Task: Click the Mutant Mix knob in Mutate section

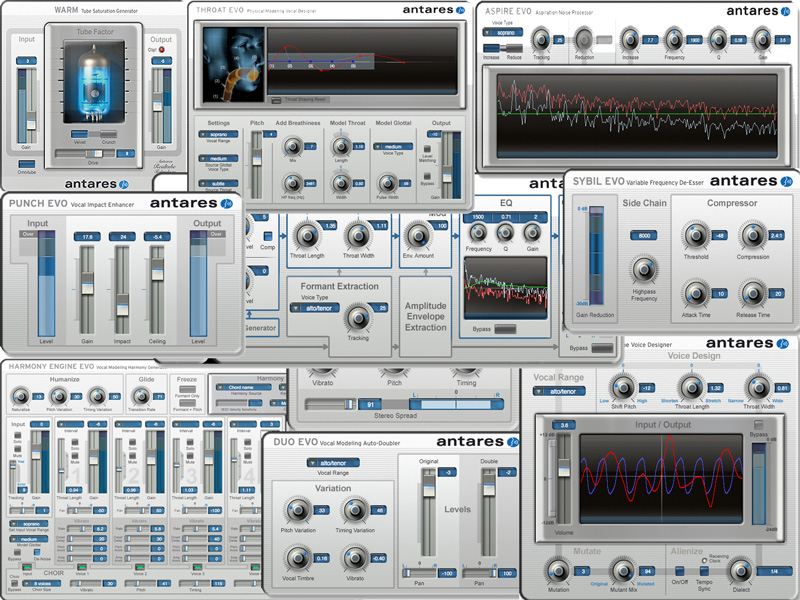Action: [622, 571]
